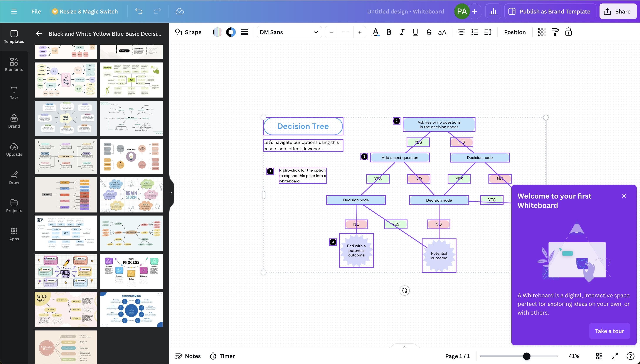Toggle uppercase text formatting
This screenshot has width=640, height=364.
coord(442,32)
